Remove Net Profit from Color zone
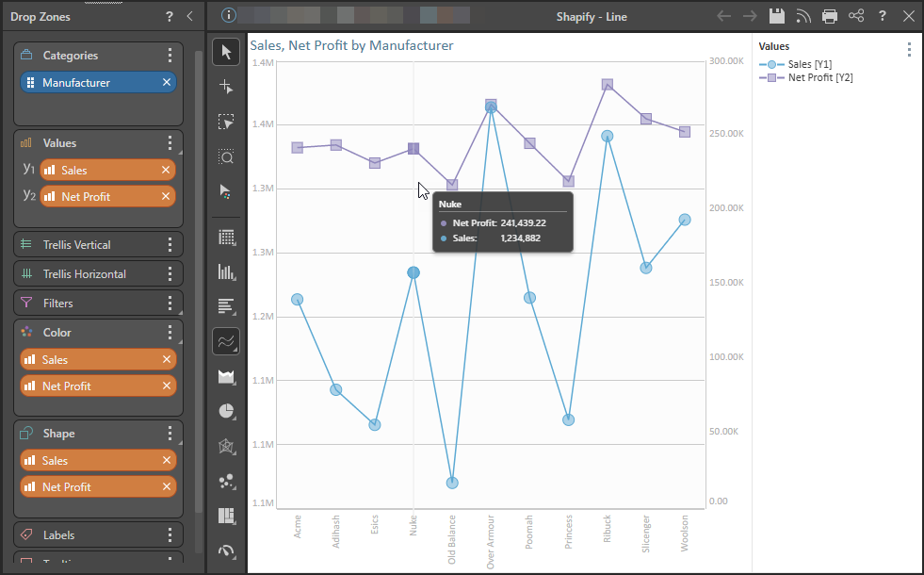Screen dimensions: 924x575 pos(167,386)
